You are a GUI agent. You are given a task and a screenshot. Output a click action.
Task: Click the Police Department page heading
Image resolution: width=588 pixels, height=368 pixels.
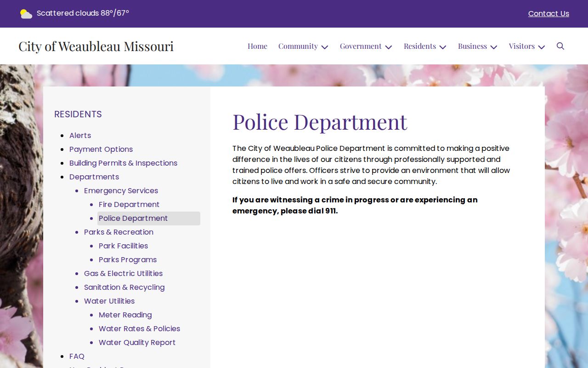tap(320, 122)
